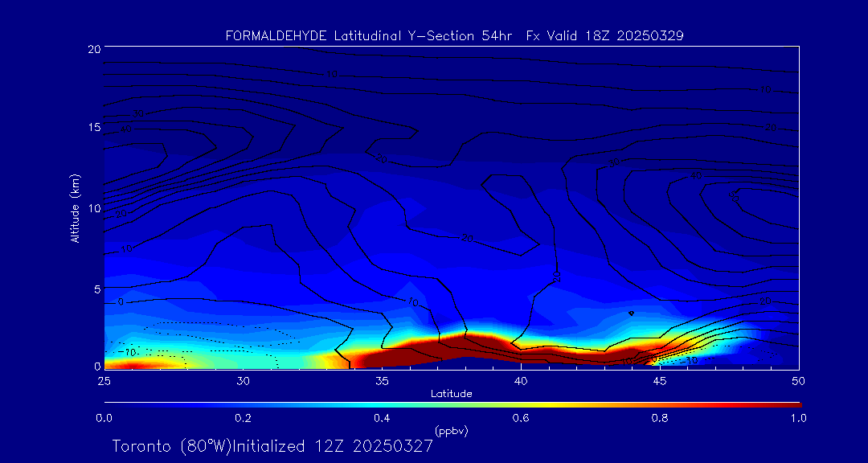Click altitude axis tick label 20
Viewport: 868px width, 463px height.
[x=93, y=48]
